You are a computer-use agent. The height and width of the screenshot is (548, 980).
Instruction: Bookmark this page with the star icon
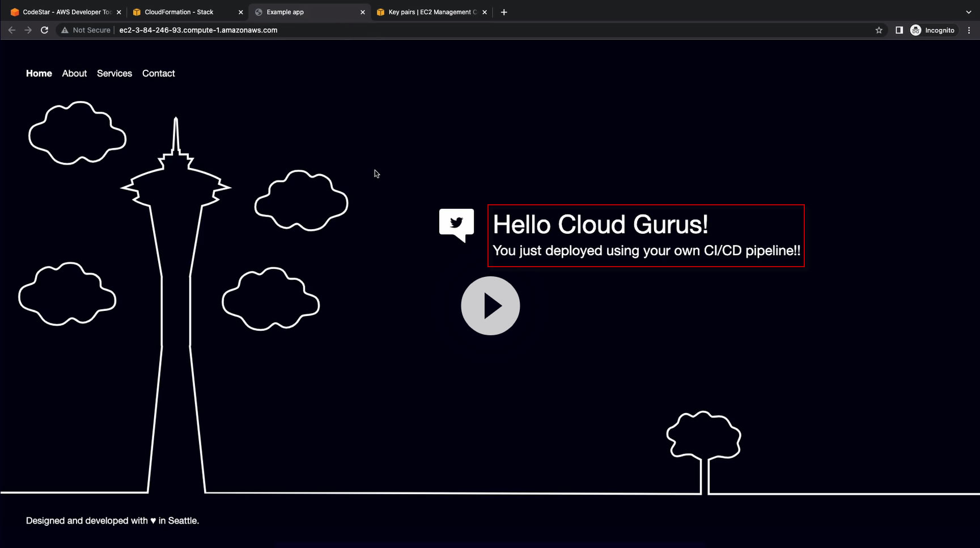tap(879, 30)
